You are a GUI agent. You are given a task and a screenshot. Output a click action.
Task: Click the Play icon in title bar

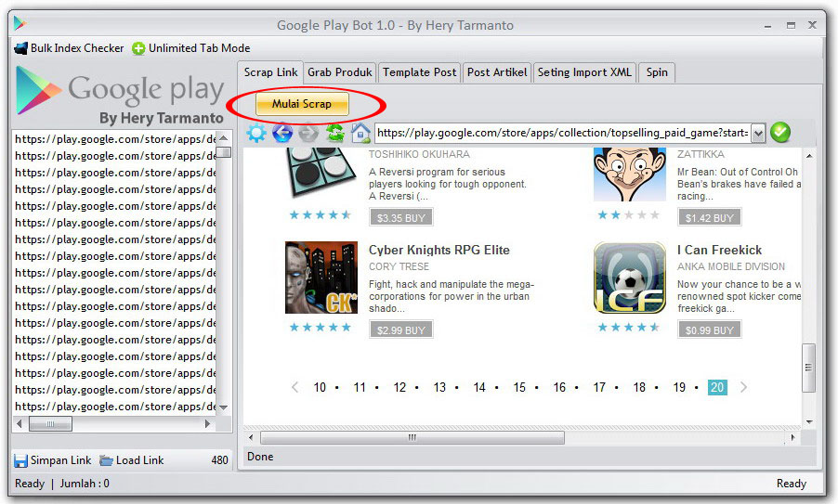pos(20,23)
